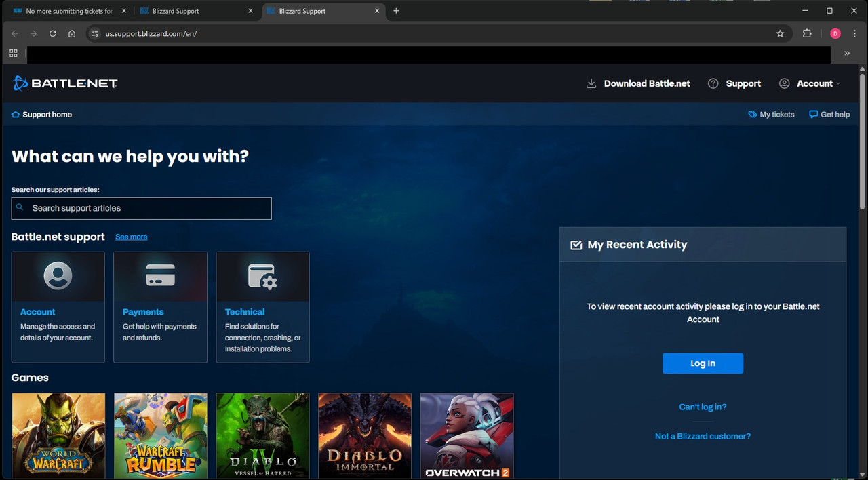Click Not a Blizzard customer? link
Image resolution: width=868 pixels, height=480 pixels.
[703, 436]
